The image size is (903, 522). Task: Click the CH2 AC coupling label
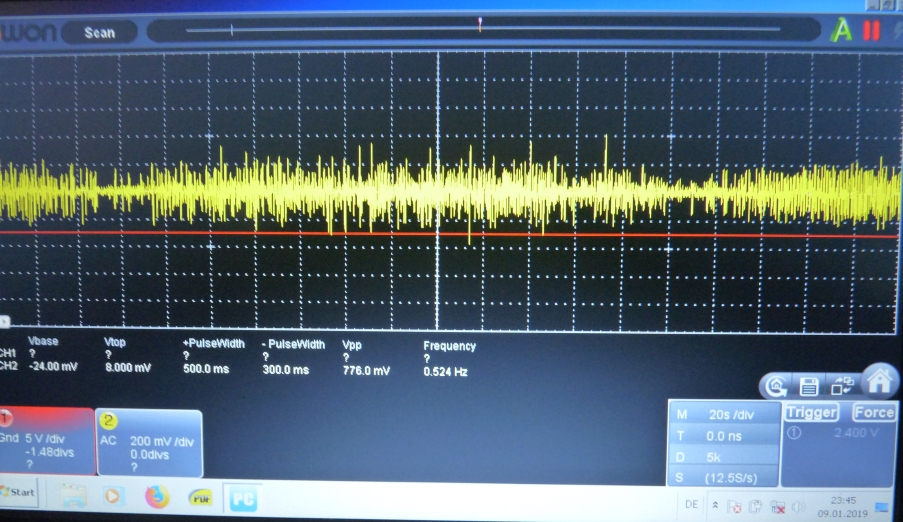pyautogui.click(x=108, y=441)
